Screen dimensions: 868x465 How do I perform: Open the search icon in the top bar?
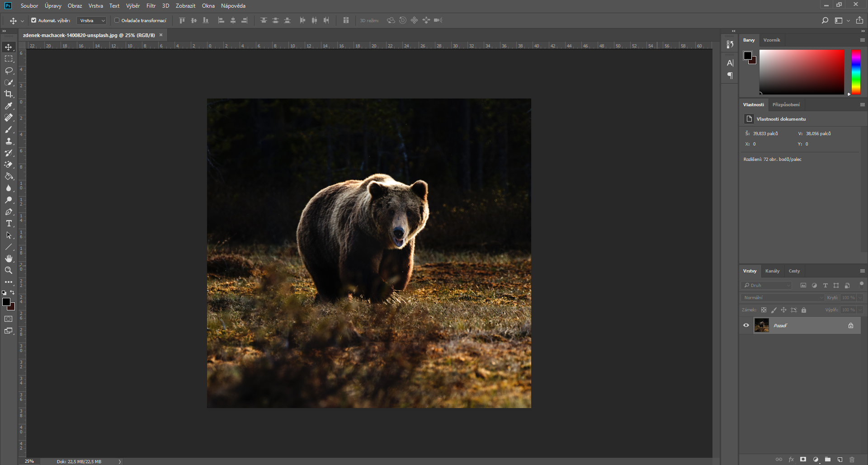825,20
